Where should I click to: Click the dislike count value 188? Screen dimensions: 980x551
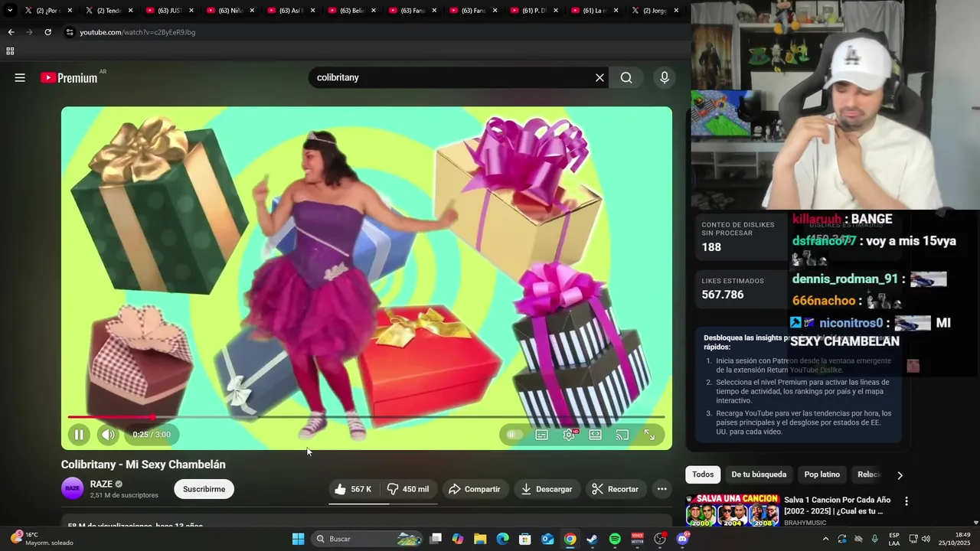click(711, 247)
